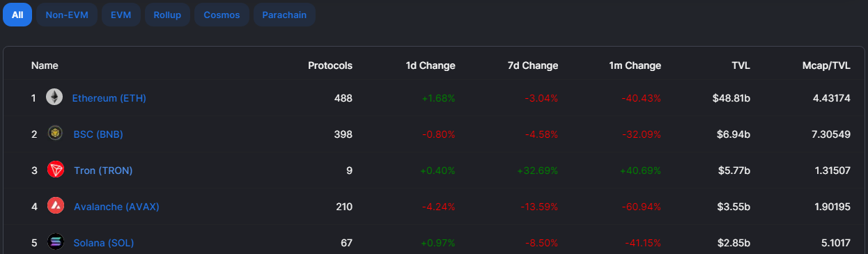
Task: Click the Solana logo icon
Action: pos(55,242)
